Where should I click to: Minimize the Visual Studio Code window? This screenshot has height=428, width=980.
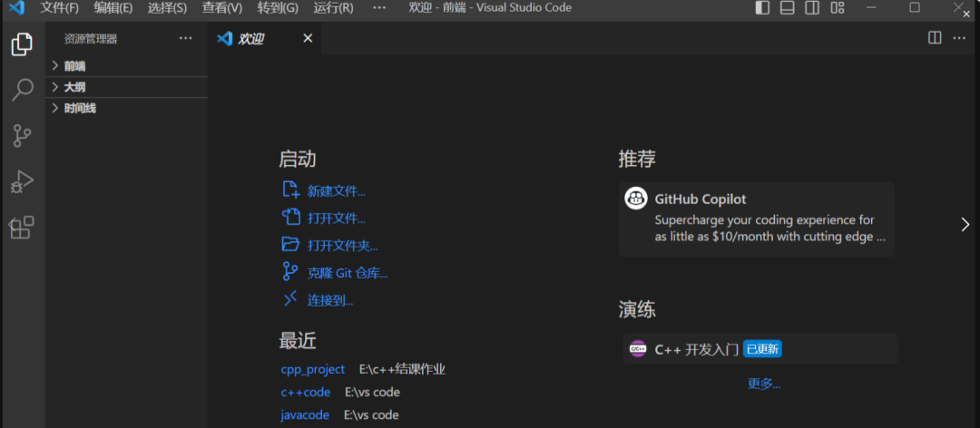[872, 7]
